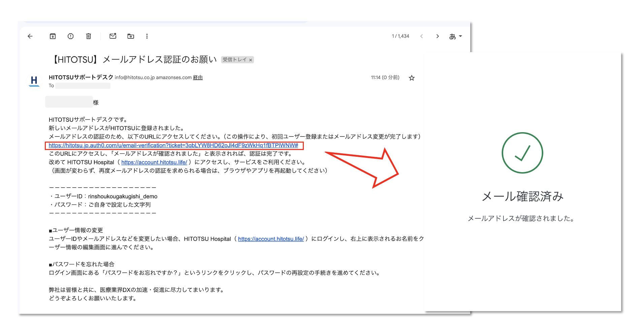Image resolution: width=644 pixels, height=333 pixels.
Task: Click the sender name HITOTSUサポートデスク
Action: (x=81, y=77)
